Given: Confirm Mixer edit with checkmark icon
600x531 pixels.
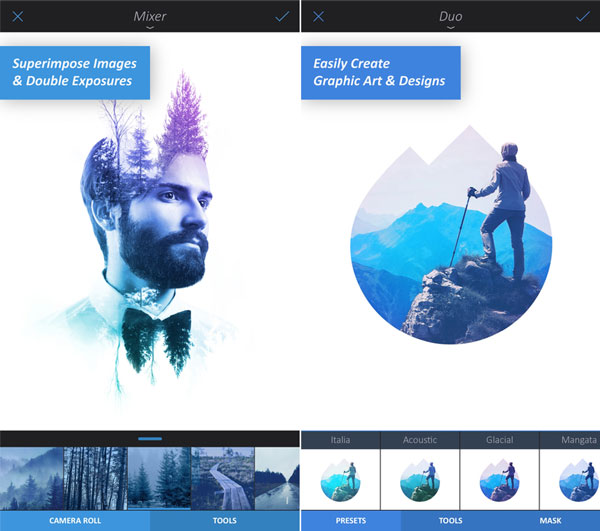Looking at the screenshot, I should point(282,16).
